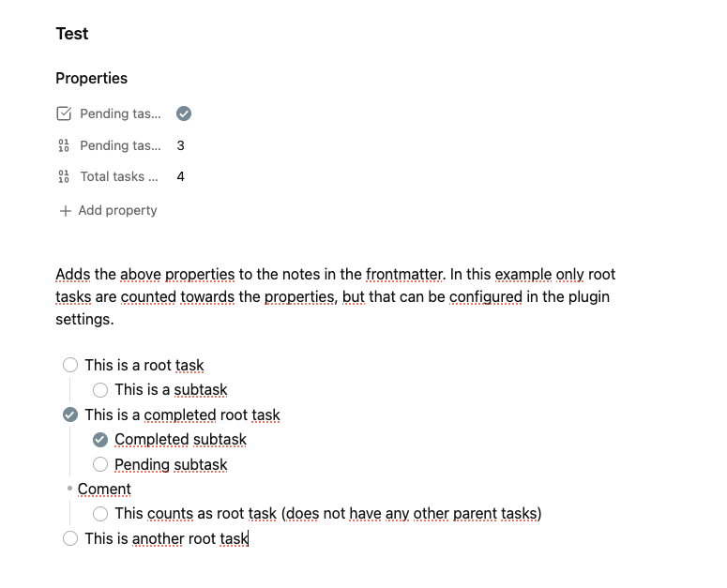
Task: Toggle the Pending tasks property checkbox
Action: pos(184,113)
